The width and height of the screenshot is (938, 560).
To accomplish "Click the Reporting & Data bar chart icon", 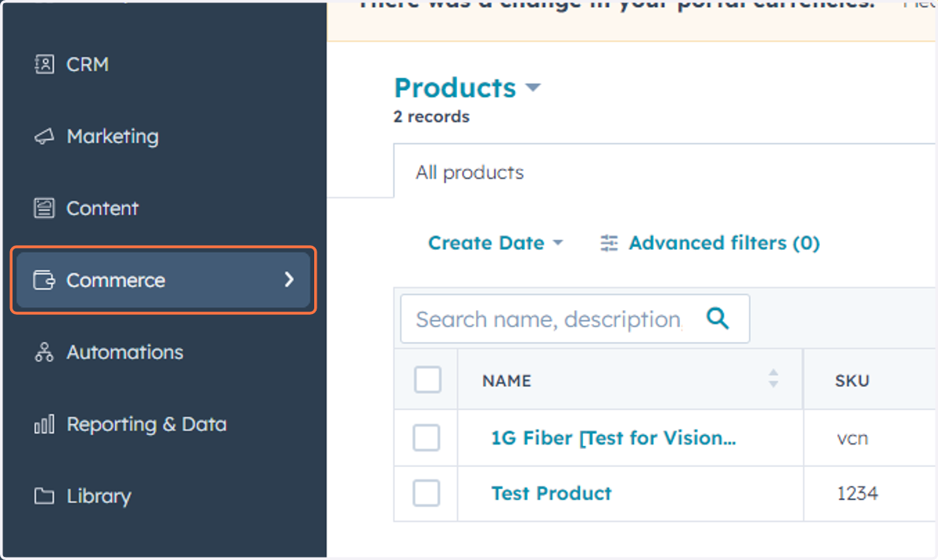I will 45,424.
